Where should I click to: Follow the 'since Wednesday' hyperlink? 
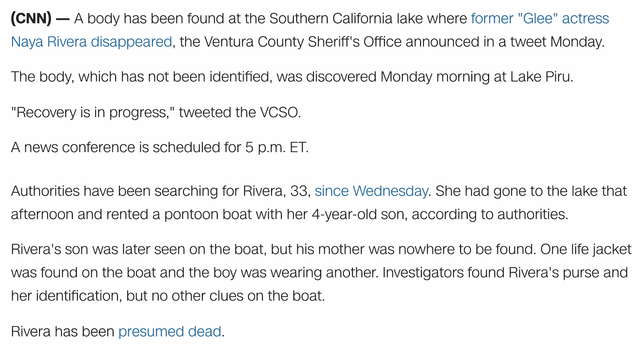371,191
